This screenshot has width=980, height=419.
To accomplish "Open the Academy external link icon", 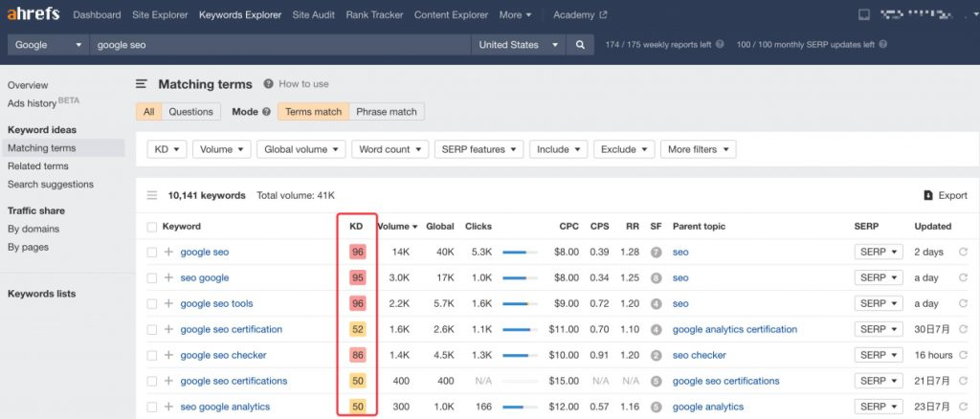I will tap(603, 15).
